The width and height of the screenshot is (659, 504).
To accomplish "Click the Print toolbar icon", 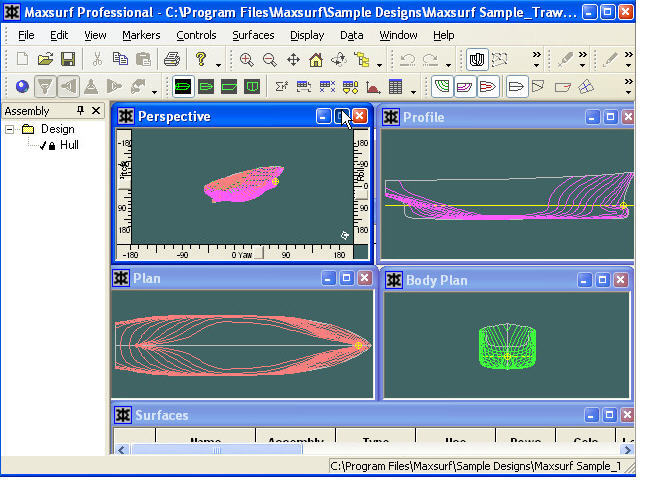I will 171,60.
